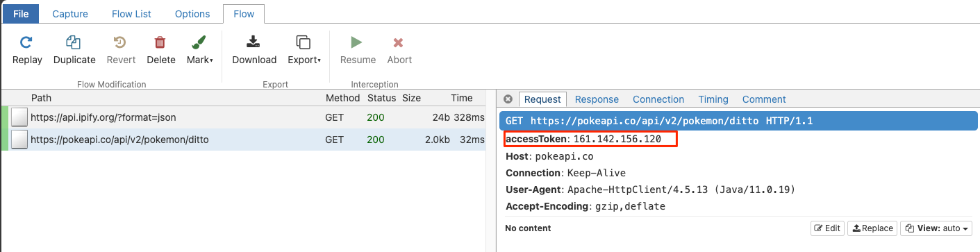Viewport: 980px width, 252px height.
Task: Click the Revert icon
Action: tap(121, 42)
